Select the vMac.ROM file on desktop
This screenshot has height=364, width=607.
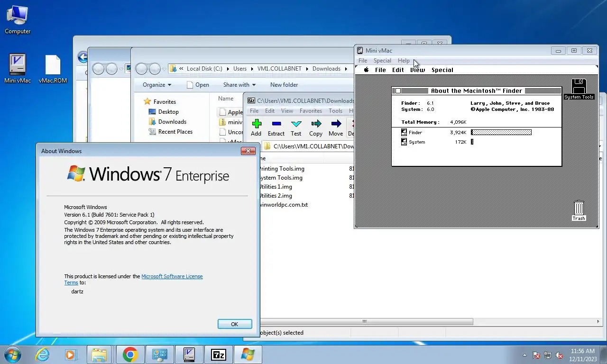(53, 69)
